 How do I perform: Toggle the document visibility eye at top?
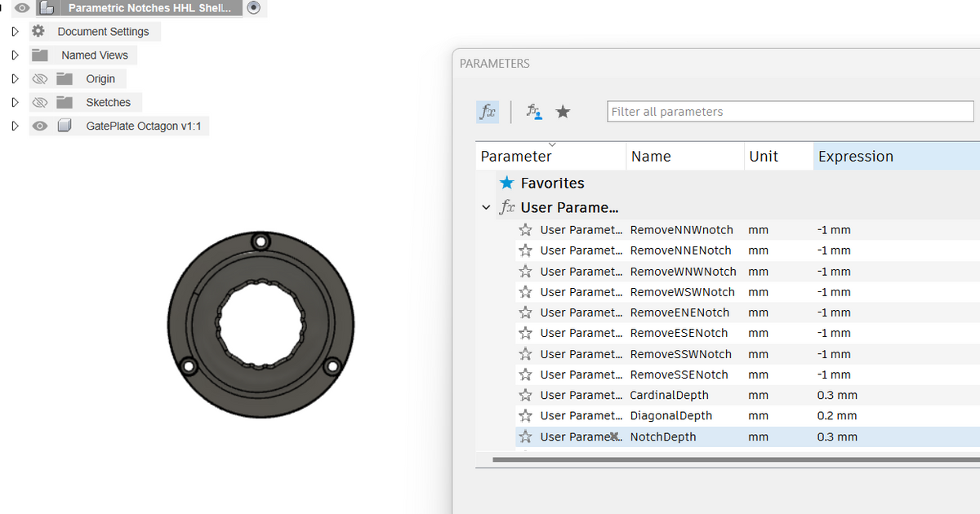coord(22,7)
